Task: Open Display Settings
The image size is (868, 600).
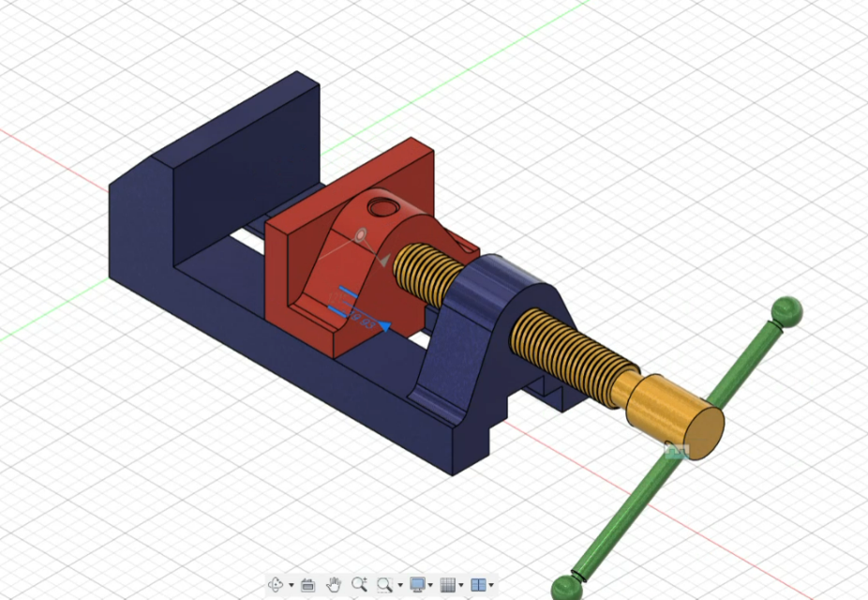Action: 418,583
